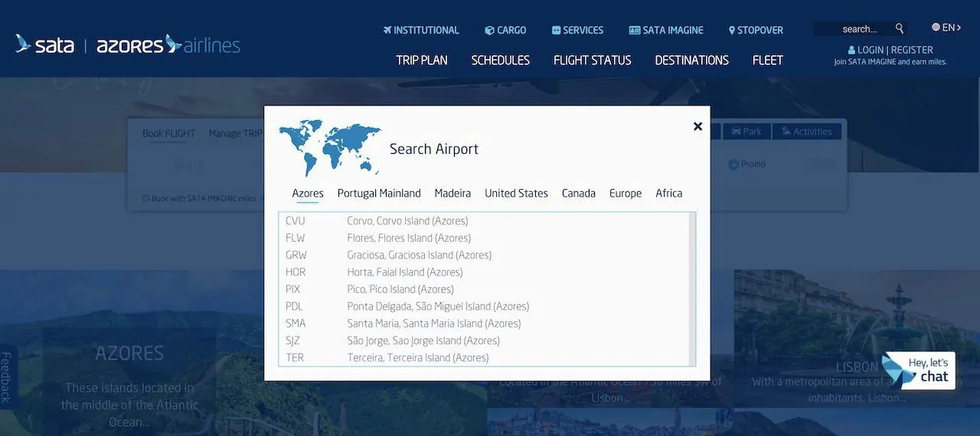The image size is (980, 436).
Task: Choose PIX Pico, Pico Island airport
Action: click(x=484, y=289)
